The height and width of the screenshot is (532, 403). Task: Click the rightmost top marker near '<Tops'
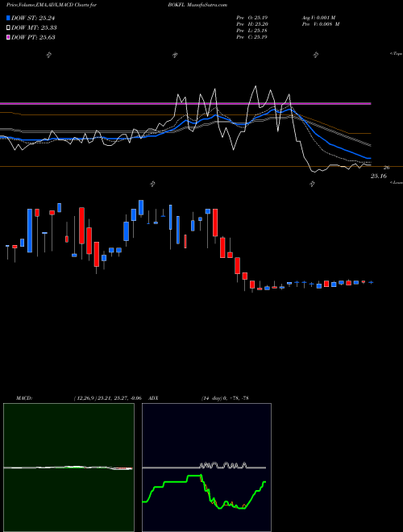[316, 55]
